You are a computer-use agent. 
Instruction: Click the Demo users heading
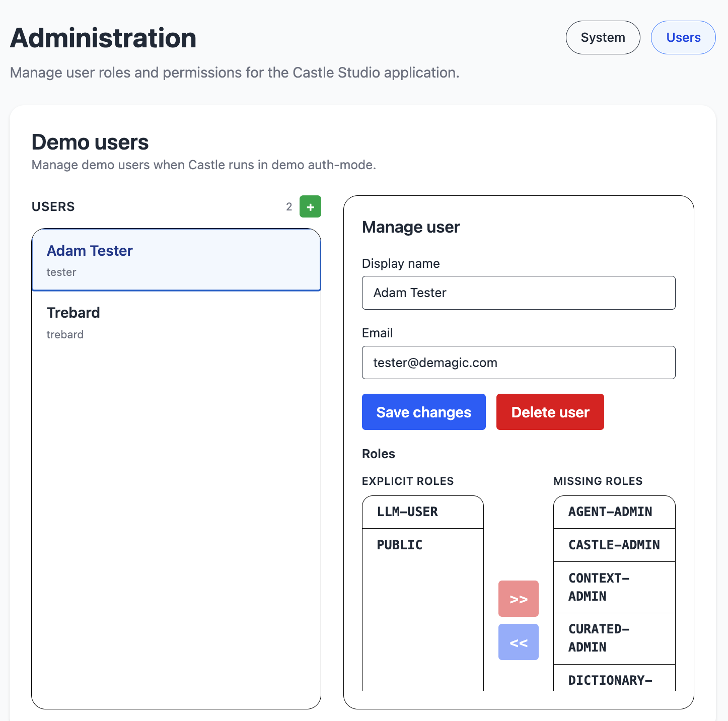pyautogui.click(x=90, y=142)
